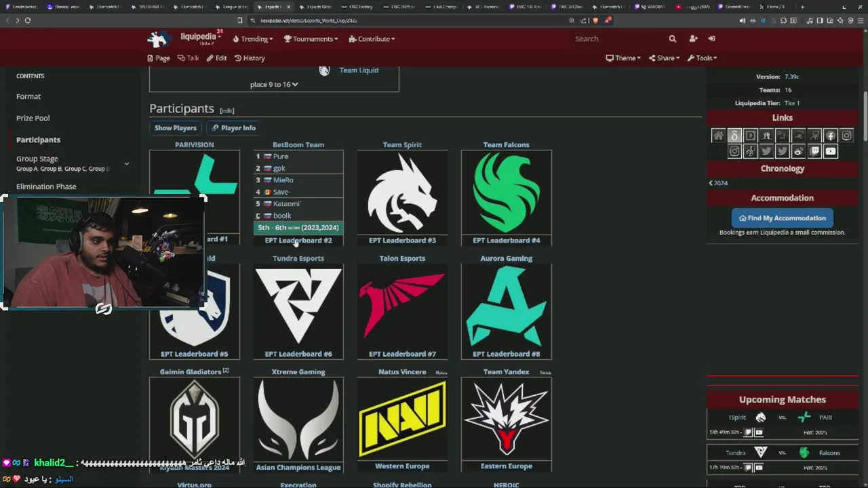Open the Theme dropdown

tap(623, 58)
